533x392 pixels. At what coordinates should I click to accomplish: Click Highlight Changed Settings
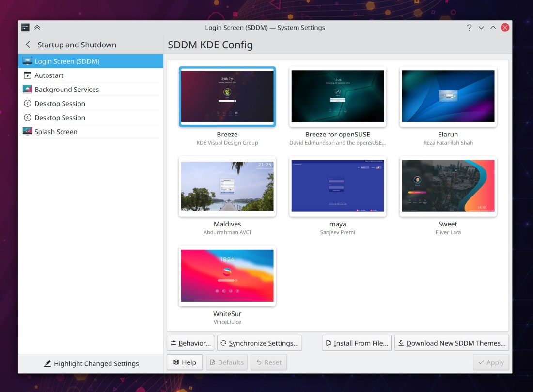91,363
